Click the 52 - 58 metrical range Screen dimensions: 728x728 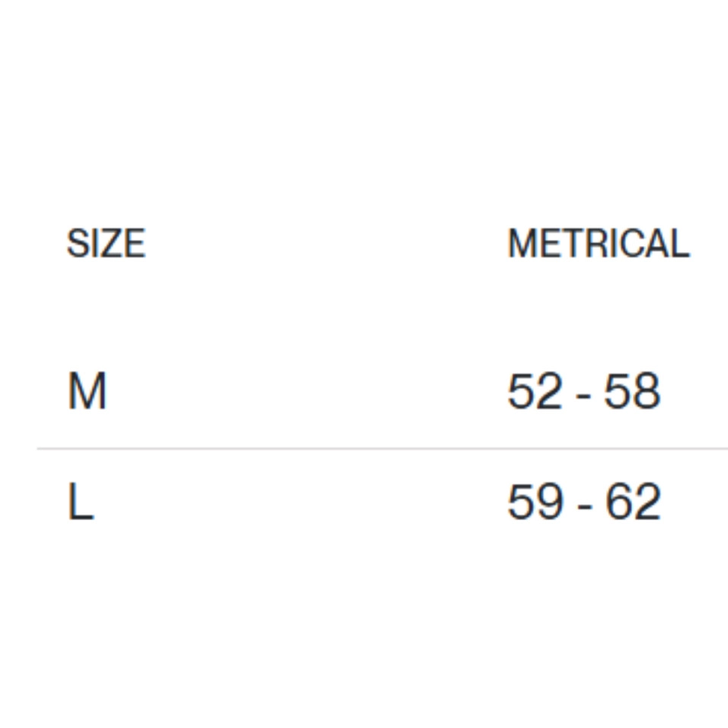[x=583, y=391]
